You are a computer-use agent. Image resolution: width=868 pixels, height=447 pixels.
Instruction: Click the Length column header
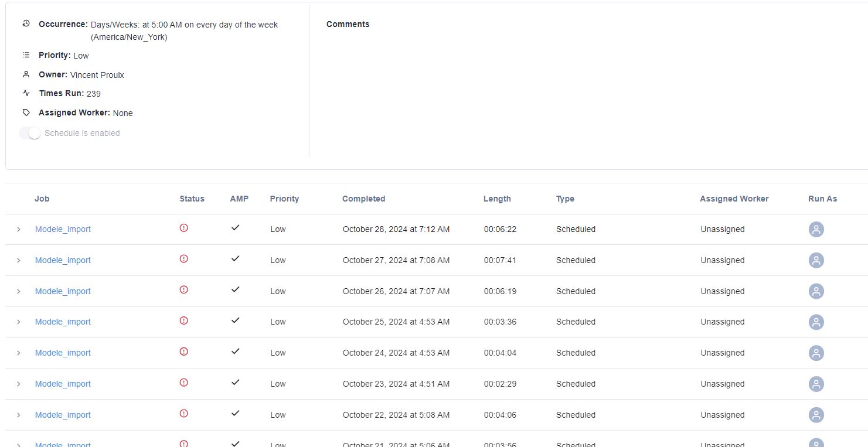pos(497,199)
